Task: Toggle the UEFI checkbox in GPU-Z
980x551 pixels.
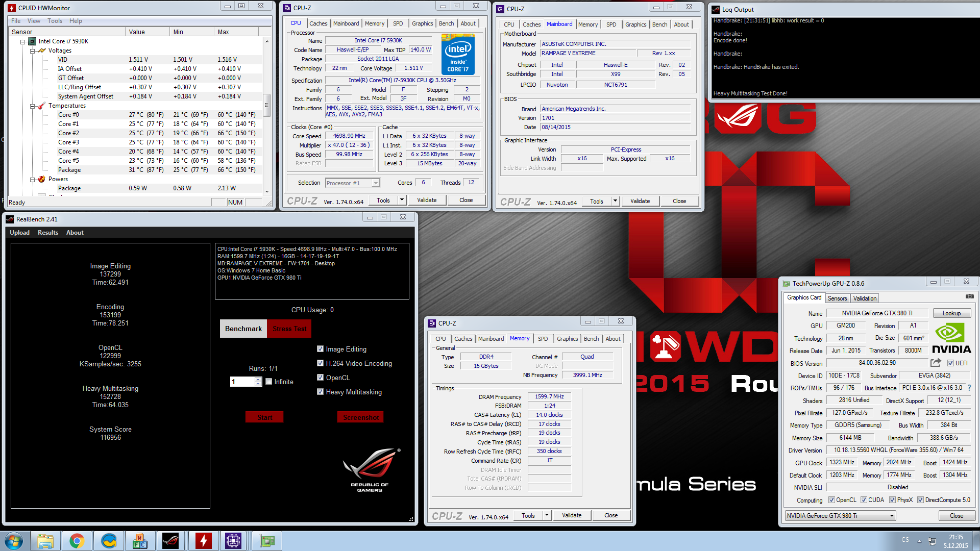Action: (950, 363)
